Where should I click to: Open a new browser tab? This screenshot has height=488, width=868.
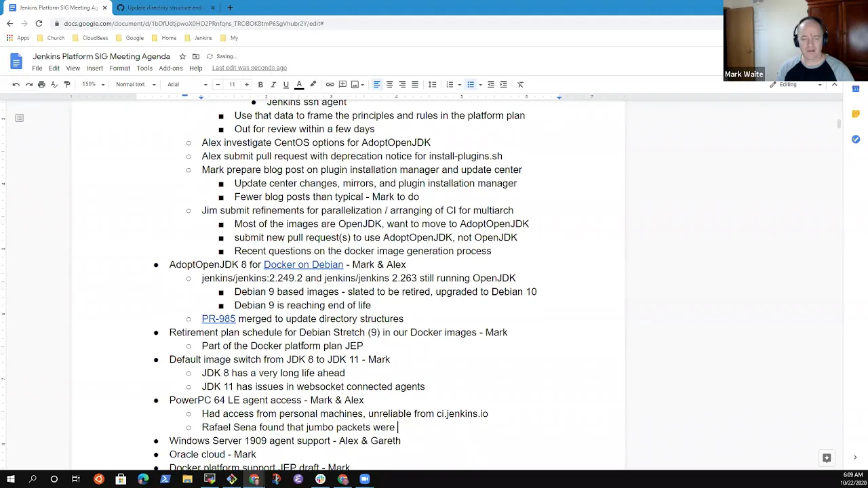(x=230, y=7)
